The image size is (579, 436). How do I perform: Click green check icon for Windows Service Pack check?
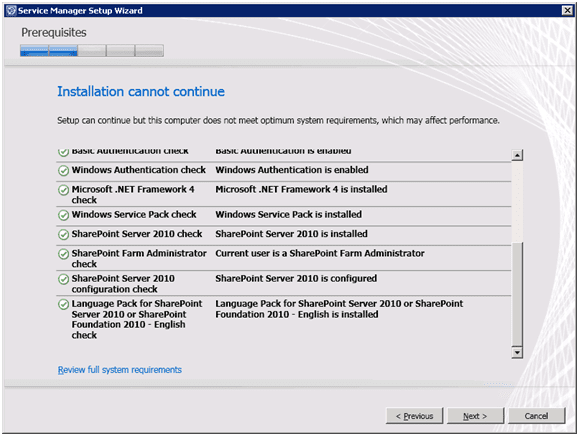(64, 215)
